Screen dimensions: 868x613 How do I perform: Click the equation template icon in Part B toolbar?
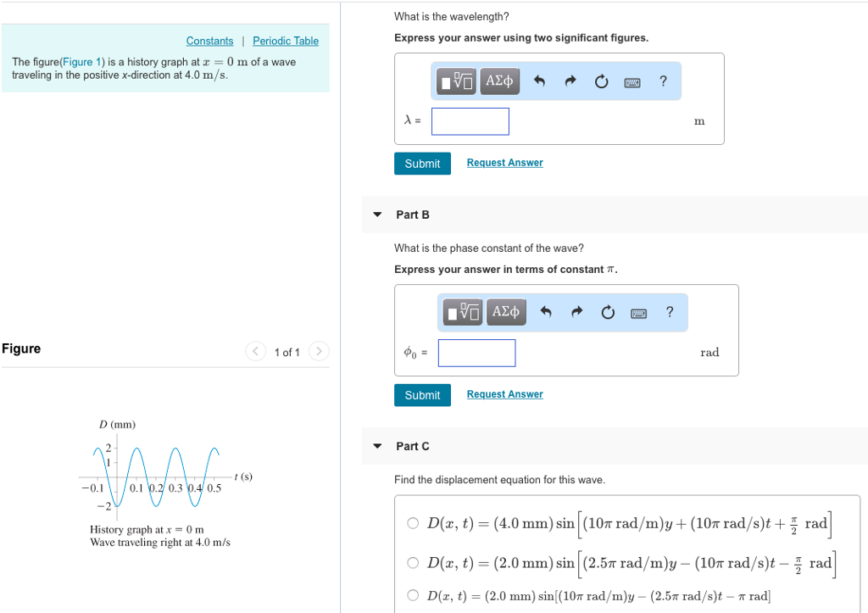click(x=462, y=312)
